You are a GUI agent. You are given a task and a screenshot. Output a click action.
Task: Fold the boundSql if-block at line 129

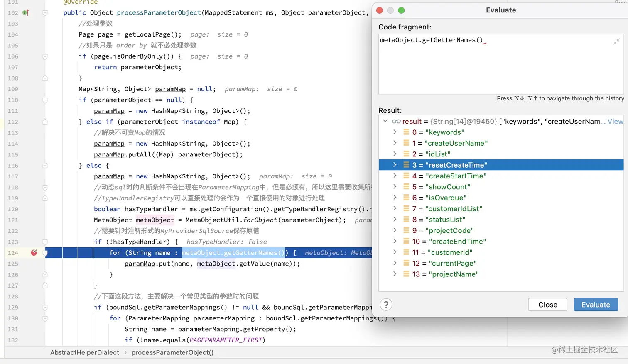pos(45,308)
